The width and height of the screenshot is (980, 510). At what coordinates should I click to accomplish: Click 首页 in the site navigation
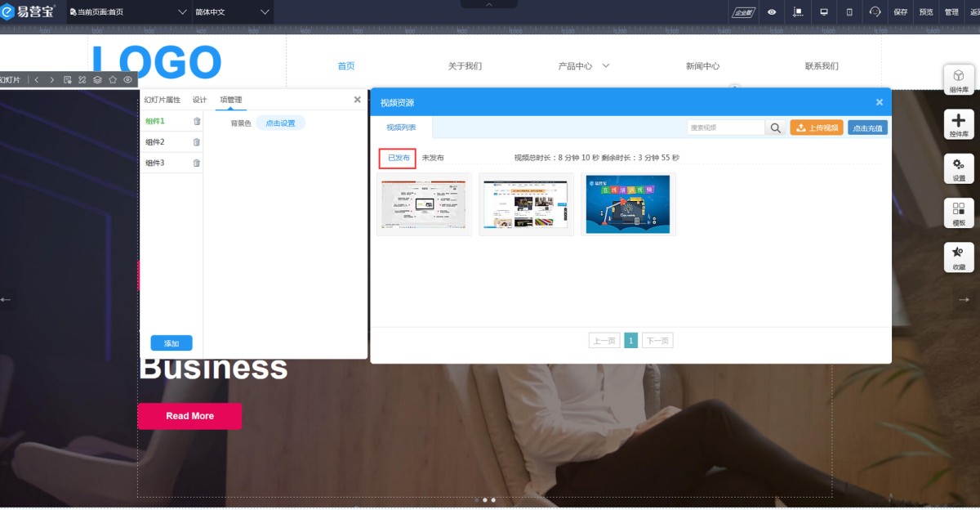click(x=346, y=66)
